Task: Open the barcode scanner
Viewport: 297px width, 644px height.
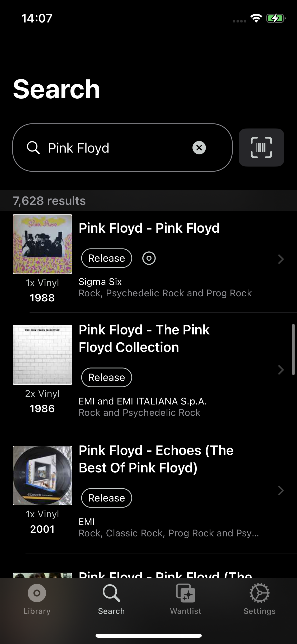Action: tap(261, 148)
